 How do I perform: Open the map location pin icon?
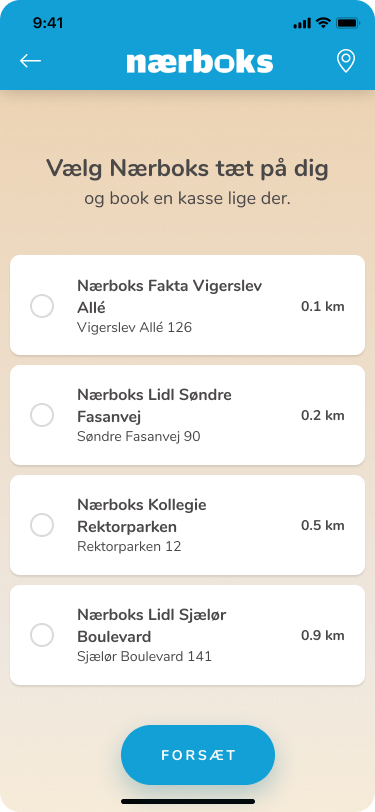pyautogui.click(x=346, y=61)
